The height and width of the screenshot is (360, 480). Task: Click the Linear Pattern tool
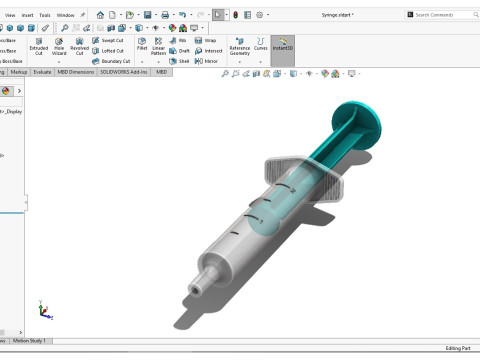point(158,46)
